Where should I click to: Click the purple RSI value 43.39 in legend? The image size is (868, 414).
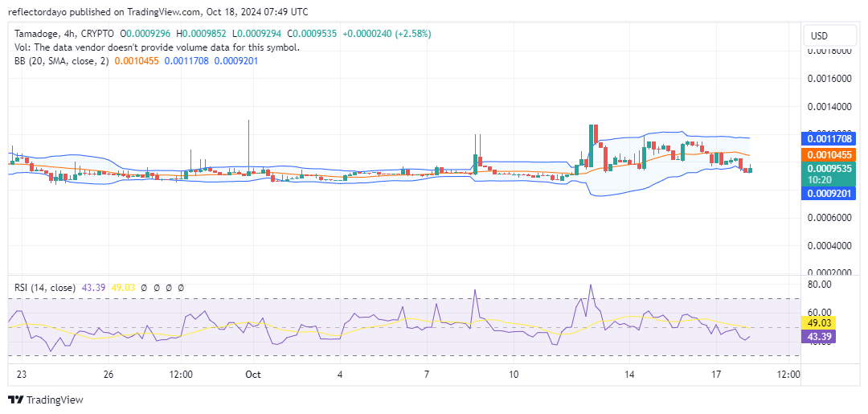[x=94, y=288]
